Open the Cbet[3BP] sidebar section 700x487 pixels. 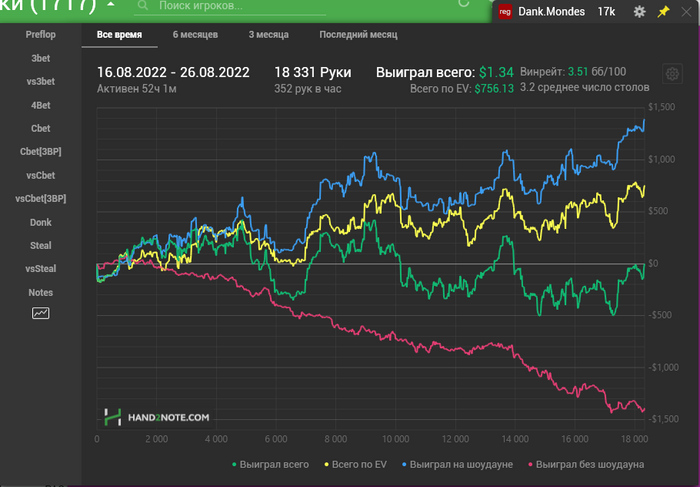[x=41, y=152]
